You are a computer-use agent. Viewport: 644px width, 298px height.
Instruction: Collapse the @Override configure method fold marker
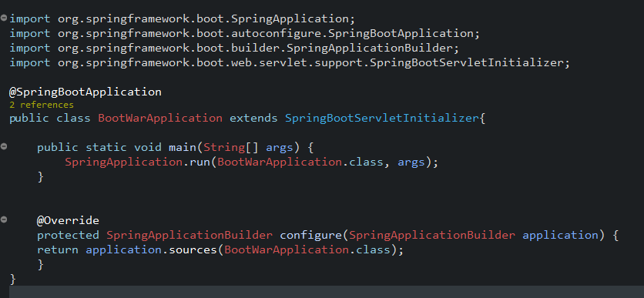pos(4,220)
